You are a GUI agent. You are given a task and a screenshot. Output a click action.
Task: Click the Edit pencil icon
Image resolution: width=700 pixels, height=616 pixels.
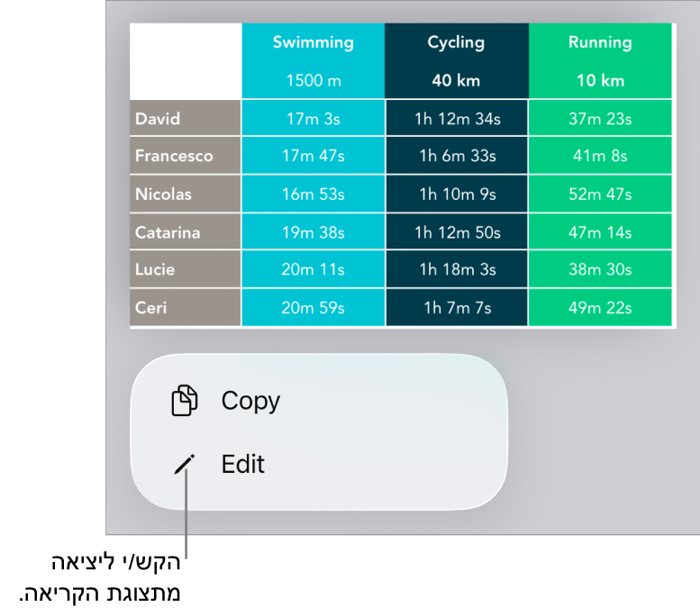[184, 464]
